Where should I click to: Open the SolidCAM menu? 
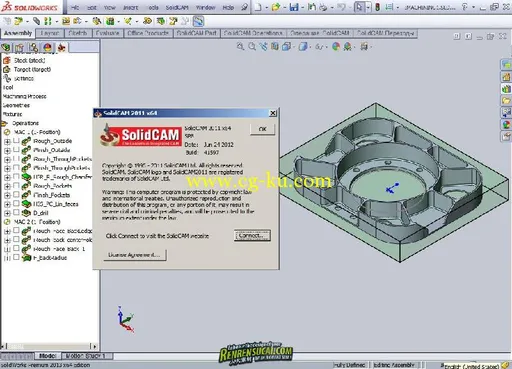[177, 7]
